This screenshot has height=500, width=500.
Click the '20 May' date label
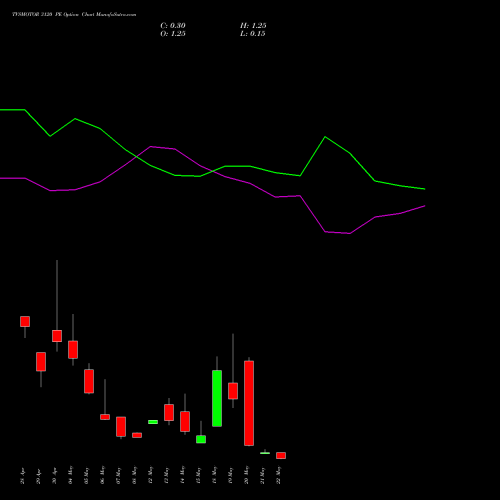[246, 475]
